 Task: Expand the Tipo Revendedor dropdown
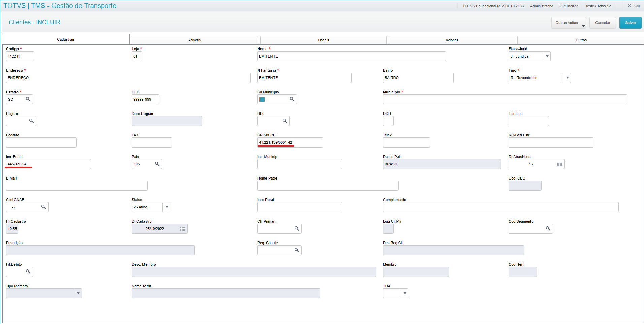click(x=567, y=78)
